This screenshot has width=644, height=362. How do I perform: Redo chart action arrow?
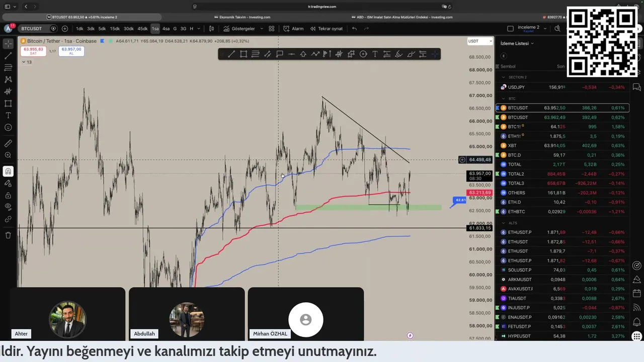(367, 29)
